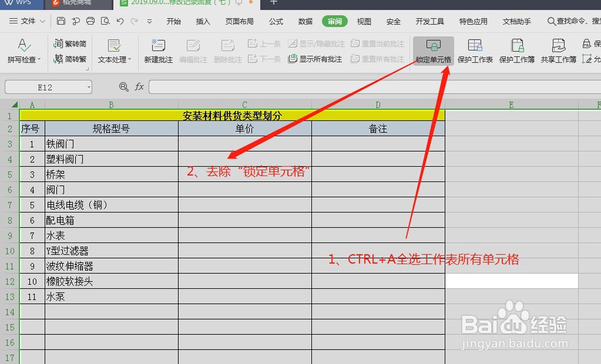This screenshot has width=601, height=364.
Task: Open text processing (文本处理) tool
Action: coord(114,50)
